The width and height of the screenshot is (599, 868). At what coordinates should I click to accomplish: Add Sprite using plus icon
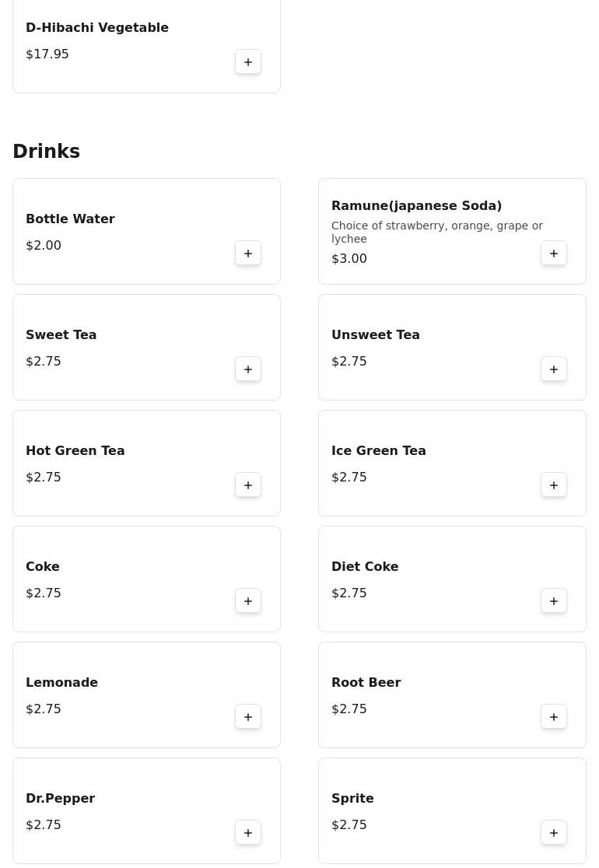pos(554,832)
